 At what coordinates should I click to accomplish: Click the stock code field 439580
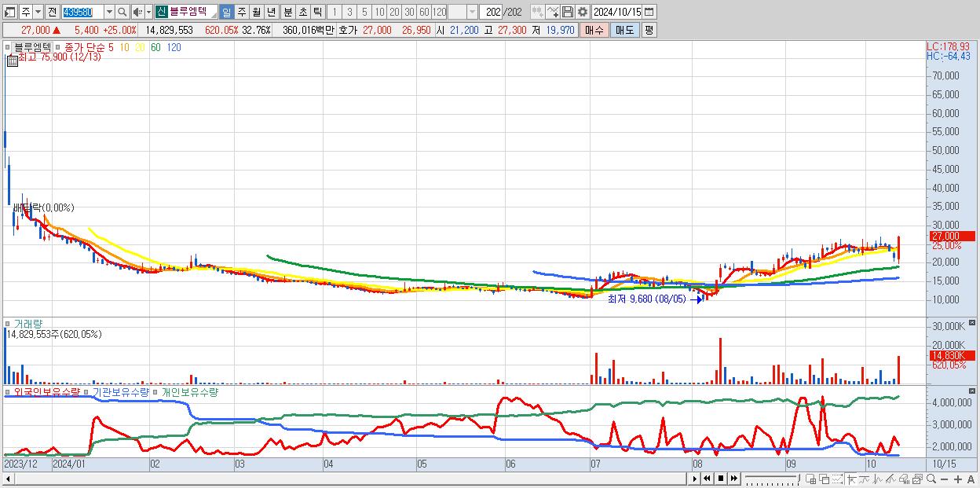[x=82, y=12]
